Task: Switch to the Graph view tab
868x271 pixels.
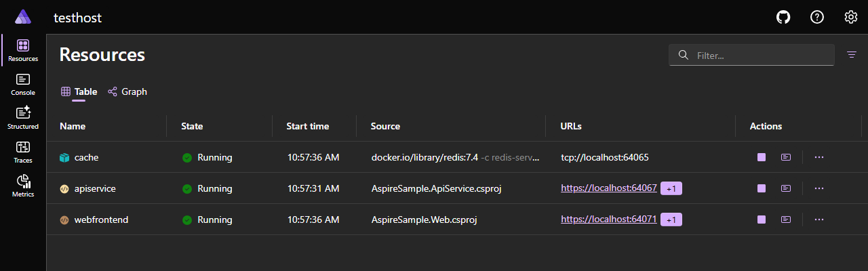Action: 127,91
